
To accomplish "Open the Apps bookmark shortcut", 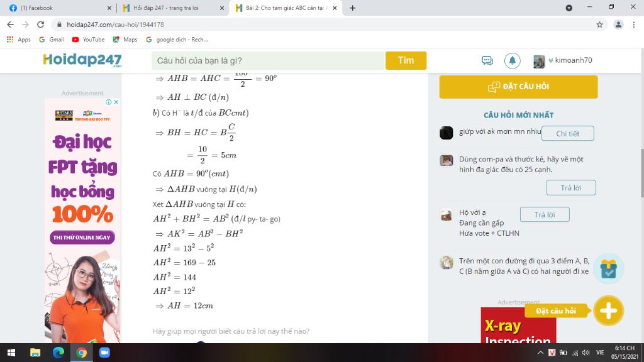I will click(19, 40).
